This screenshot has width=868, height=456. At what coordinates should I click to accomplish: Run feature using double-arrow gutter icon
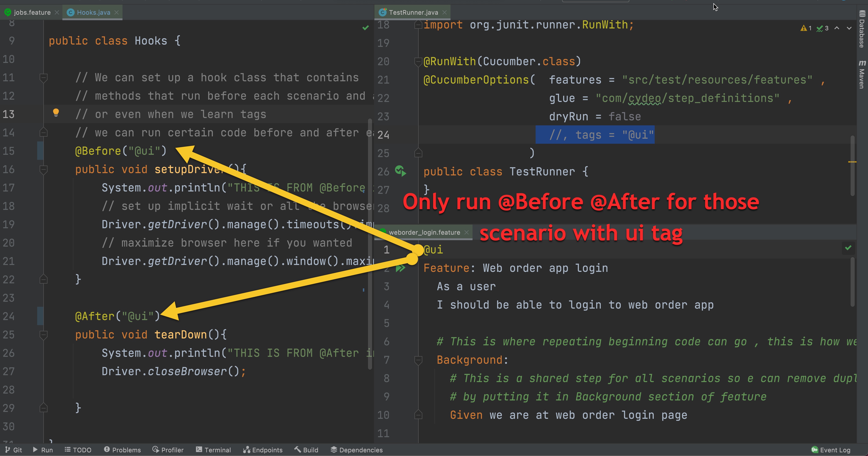[x=401, y=268]
